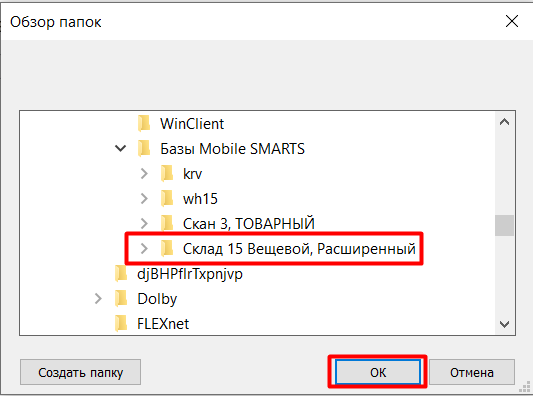Viewport: 533px width, 396px height.
Task: Expand the krv folder
Action: [x=144, y=173]
